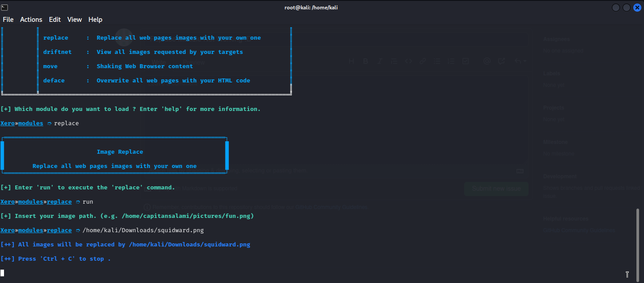Image resolution: width=644 pixels, height=283 pixels.
Task: Add a numbered list icon
Action: 451,61
